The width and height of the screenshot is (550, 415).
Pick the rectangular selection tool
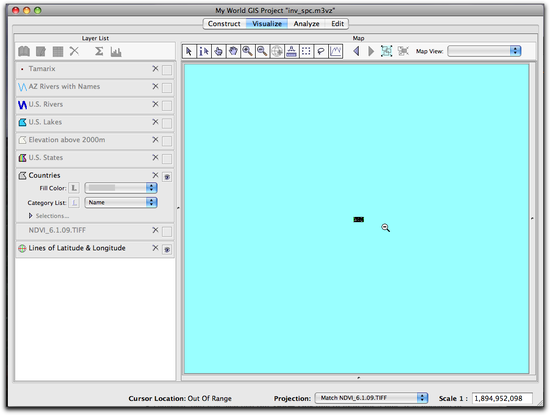point(306,51)
